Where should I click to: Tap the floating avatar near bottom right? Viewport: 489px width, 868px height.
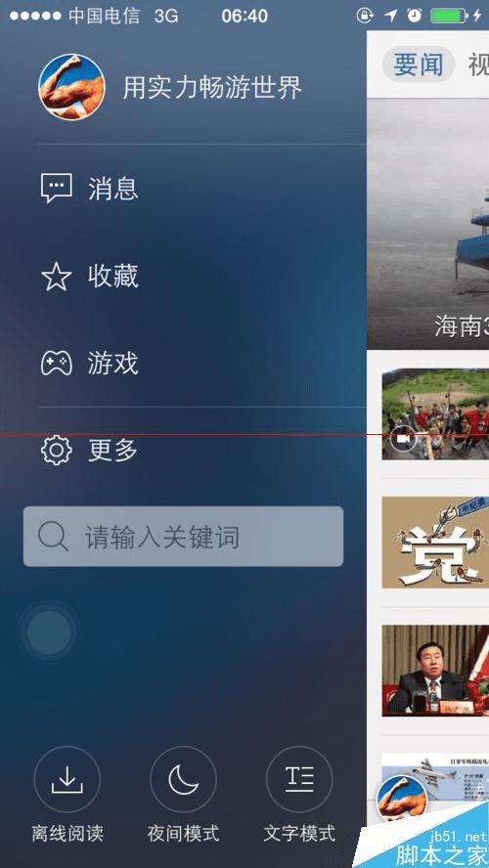402,801
